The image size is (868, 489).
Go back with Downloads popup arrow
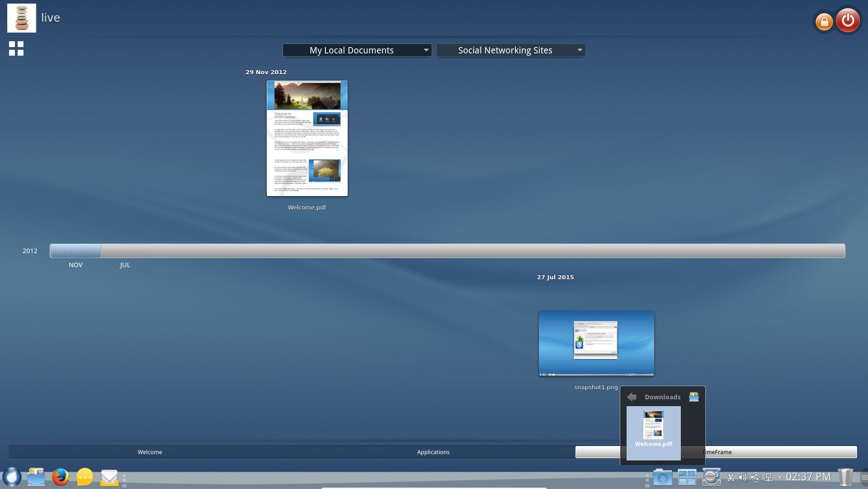point(632,397)
